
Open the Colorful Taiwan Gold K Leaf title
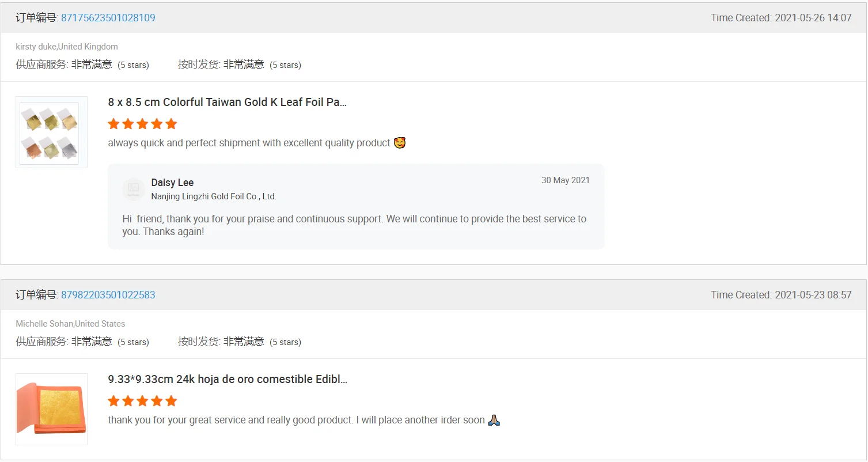[227, 103]
